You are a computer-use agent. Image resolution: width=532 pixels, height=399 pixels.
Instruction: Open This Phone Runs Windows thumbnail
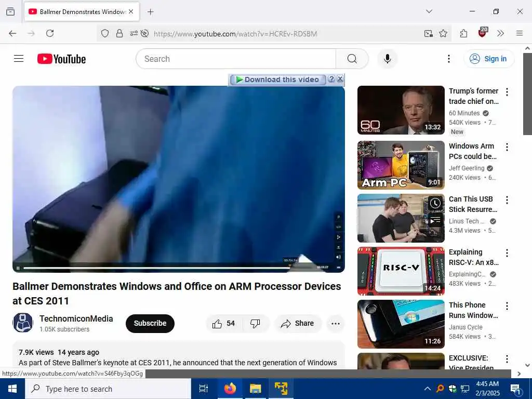(401, 324)
